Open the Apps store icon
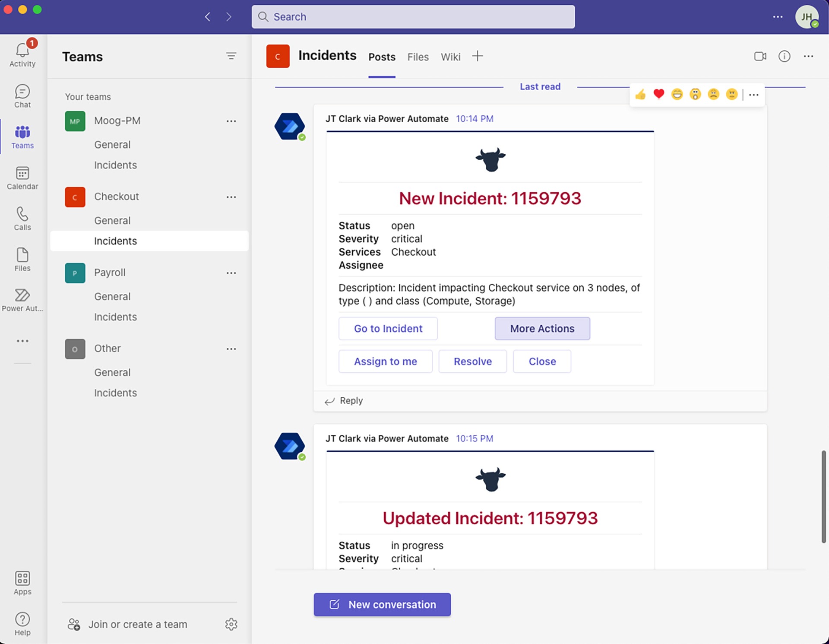829x644 pixels. pos(22,583)
